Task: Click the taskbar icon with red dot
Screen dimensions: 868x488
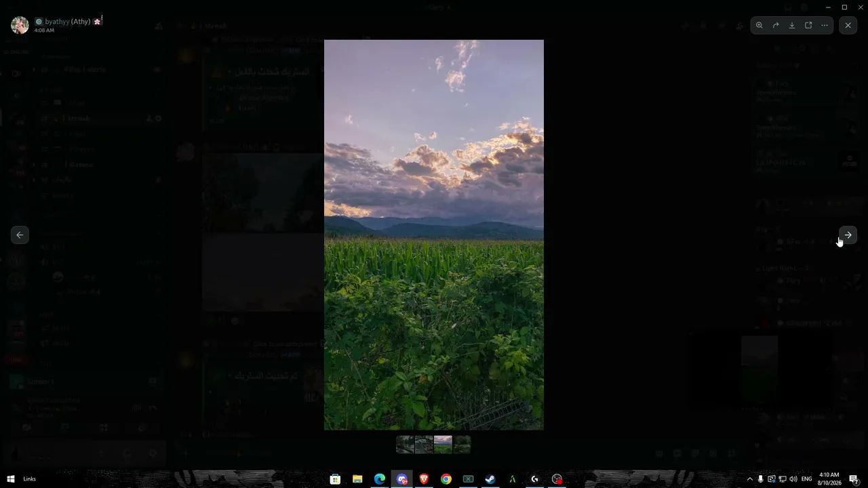Action: (x=557, y=479)
